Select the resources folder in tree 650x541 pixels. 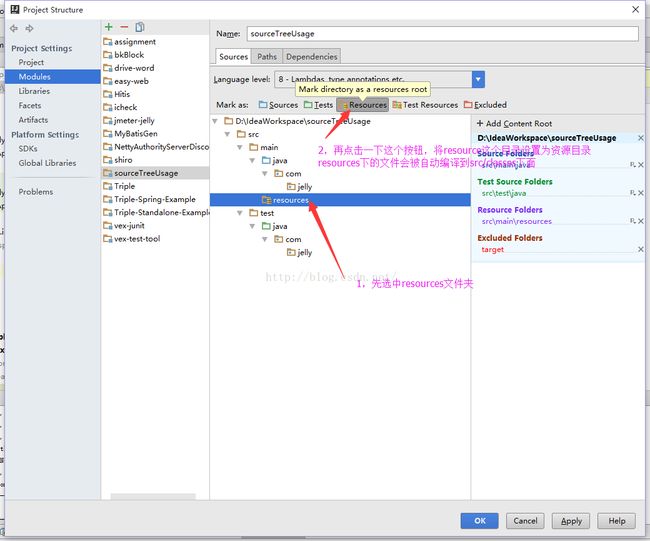[340, 200]
